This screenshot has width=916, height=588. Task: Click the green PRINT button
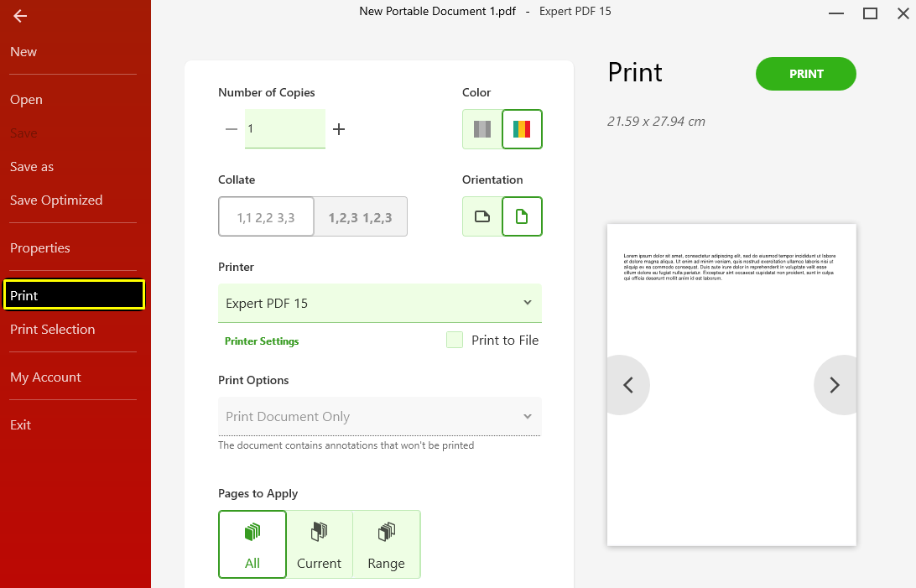pyautogui.click(x=805, y=74)
